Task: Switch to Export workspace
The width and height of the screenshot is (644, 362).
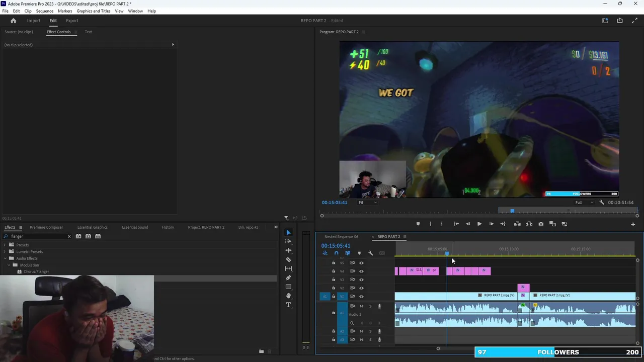Action: (72, 21)
